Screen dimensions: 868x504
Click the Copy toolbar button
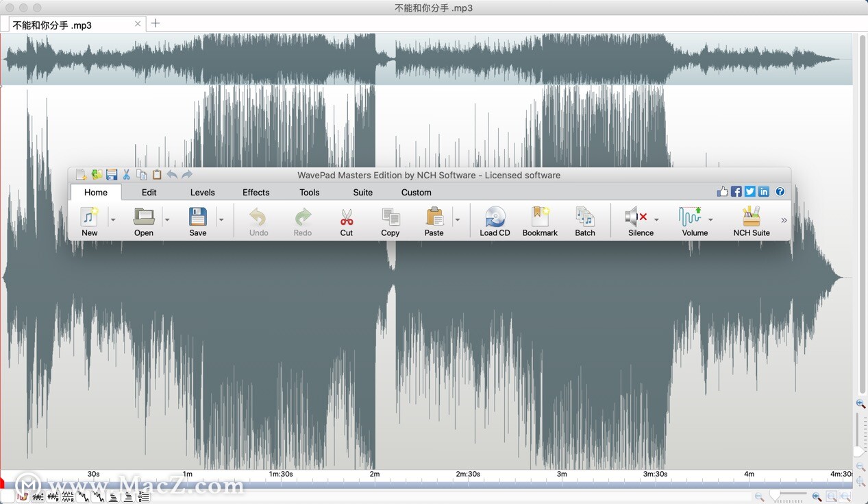point(390,221)
